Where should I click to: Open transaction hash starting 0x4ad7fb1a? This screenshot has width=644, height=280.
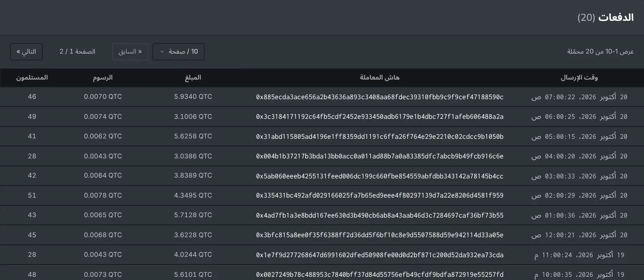pyautogui.click(x=380, y=215)
